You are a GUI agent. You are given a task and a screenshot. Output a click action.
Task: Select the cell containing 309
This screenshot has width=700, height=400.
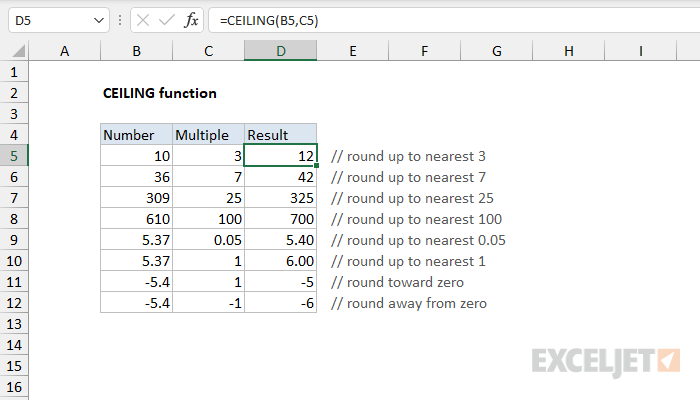pyautogui.click(x=137, y=198)
